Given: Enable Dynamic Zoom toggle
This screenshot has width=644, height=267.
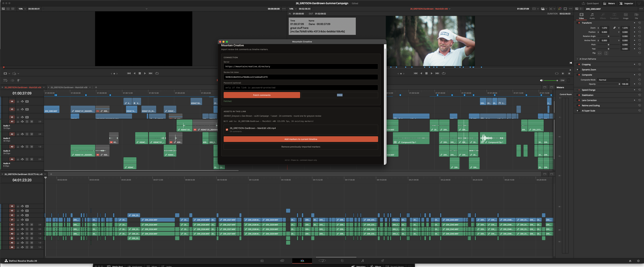Looking at the screenshot, I should pyautogui.click(x=578, y=70).
